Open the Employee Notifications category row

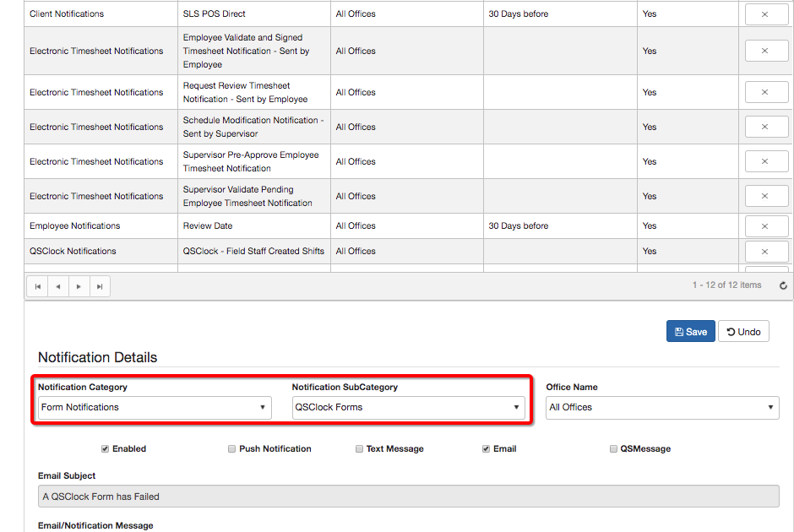[101, 225]
